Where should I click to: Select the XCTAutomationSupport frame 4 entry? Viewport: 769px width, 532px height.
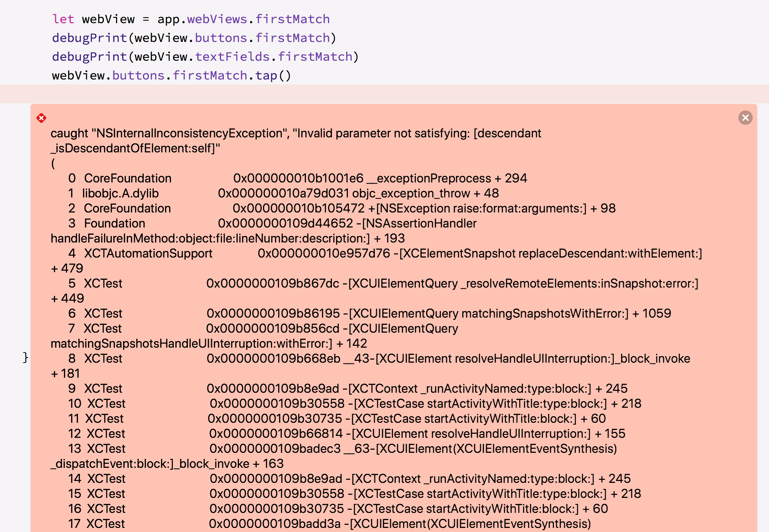click(x=148, y=253)
